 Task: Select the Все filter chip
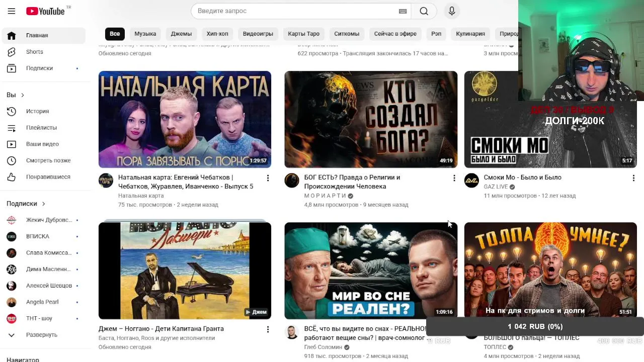(115, 34)
